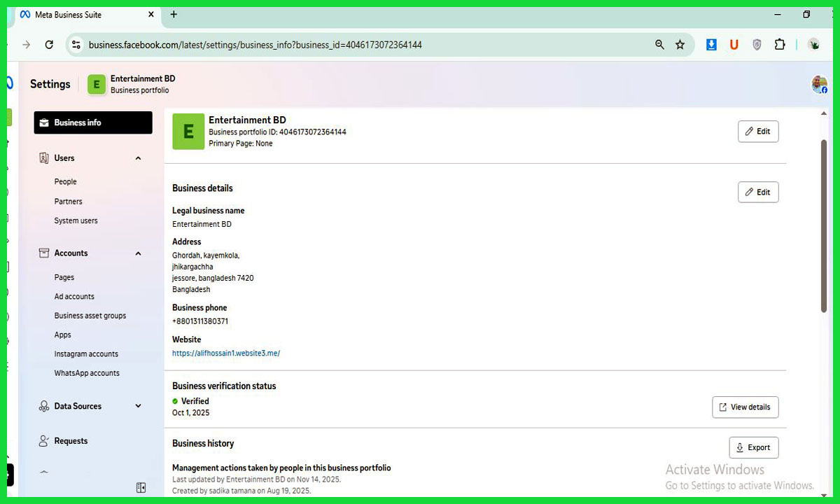Select Business info in the sidebar
The image size is (840, 504).
[93, 122]
